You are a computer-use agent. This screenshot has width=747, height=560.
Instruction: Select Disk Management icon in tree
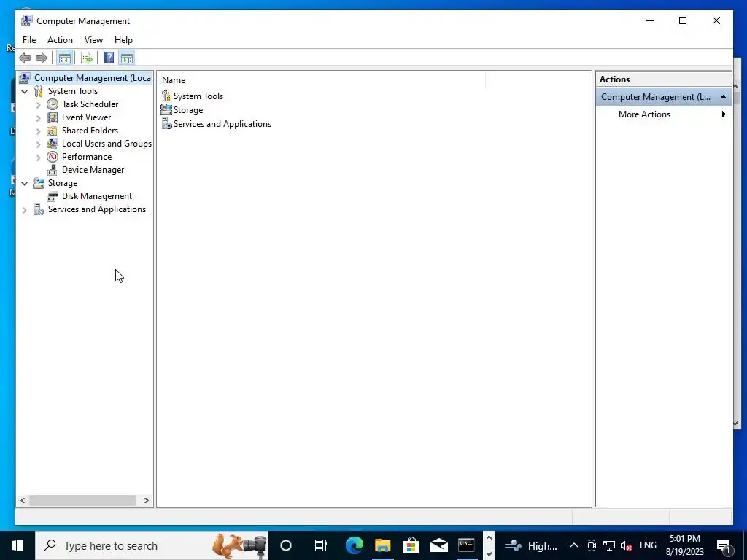(53, 196)
